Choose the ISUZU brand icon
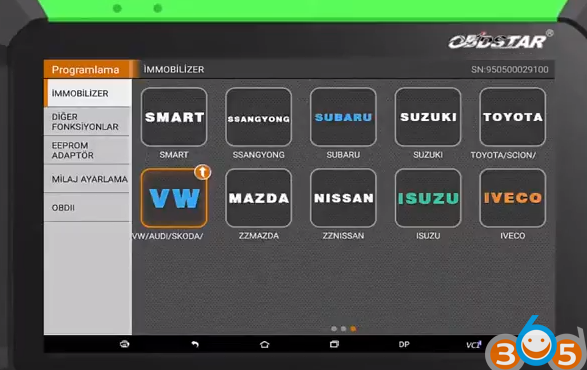This screenshot has width=587, height=370. 428,198
